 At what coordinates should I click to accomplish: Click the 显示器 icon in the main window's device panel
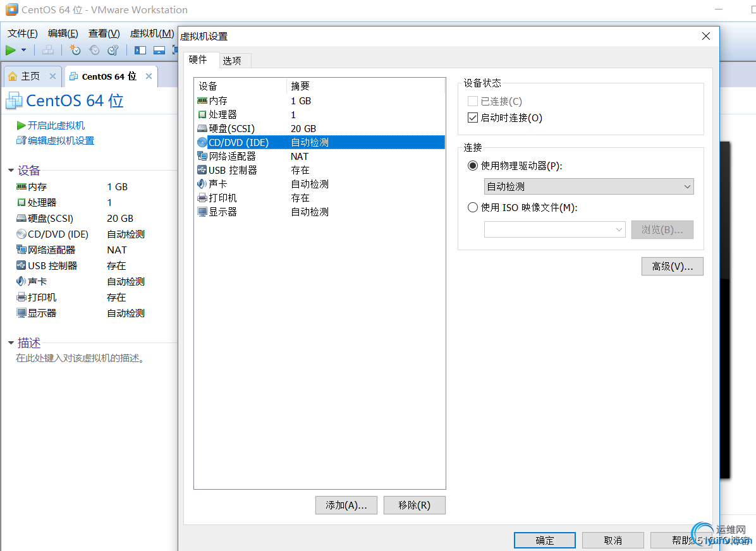click(x=21, y=313)
